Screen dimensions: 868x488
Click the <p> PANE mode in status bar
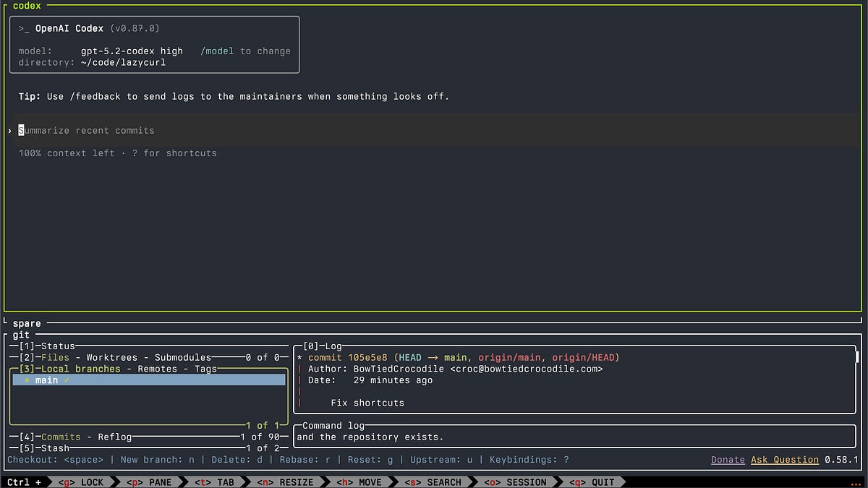(x=148, y=482)
